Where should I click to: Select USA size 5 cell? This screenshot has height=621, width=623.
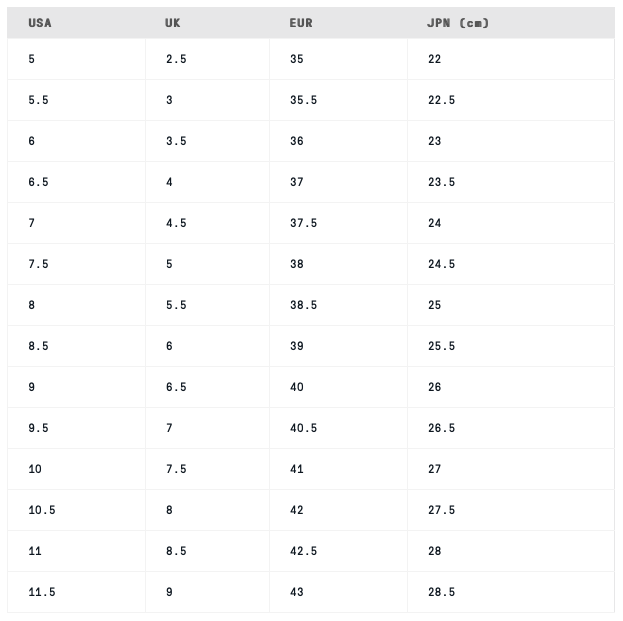click(76, 59)
